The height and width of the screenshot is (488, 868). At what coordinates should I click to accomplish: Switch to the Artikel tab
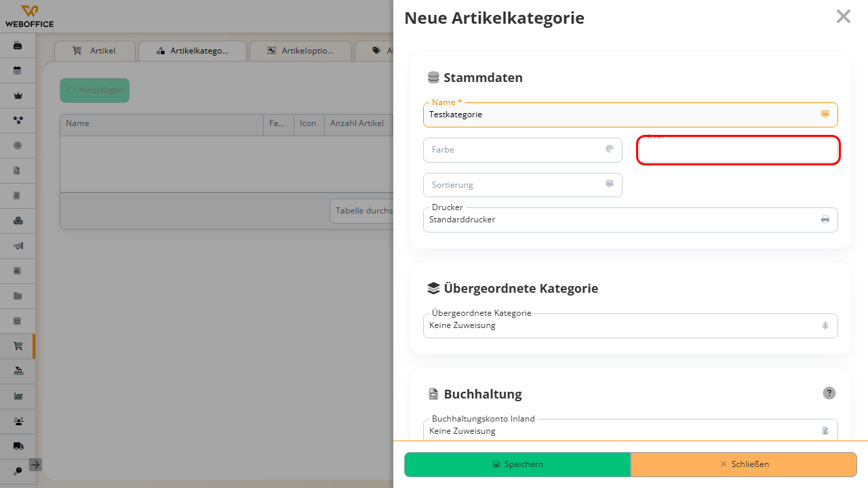(95, 51)
